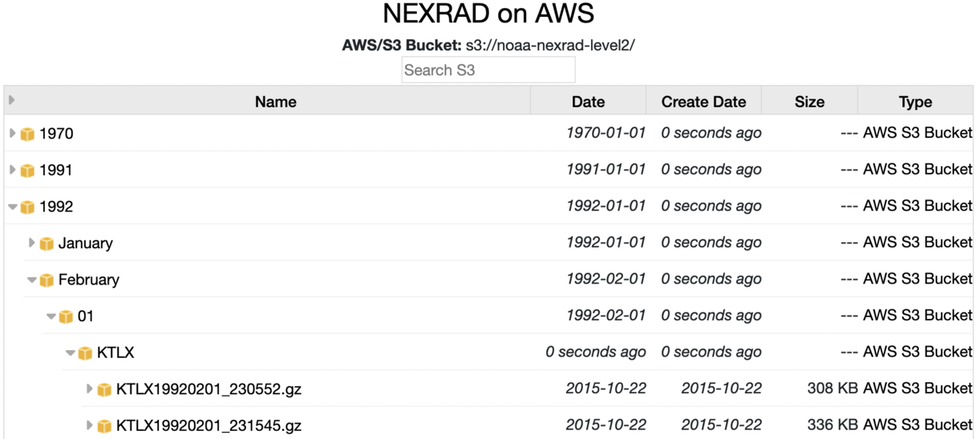Click the bucket icon for day 01
This screenshot has width=980, height=439.
click(66, 316)
